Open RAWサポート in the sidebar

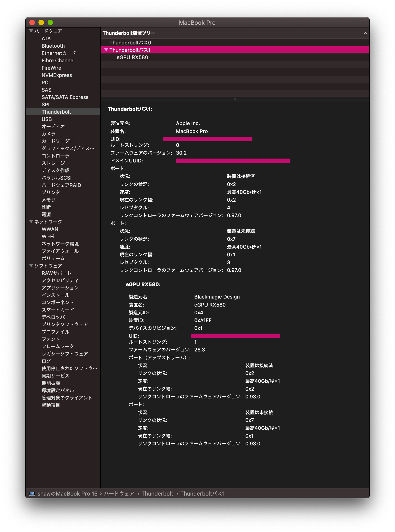pos(56,273)
